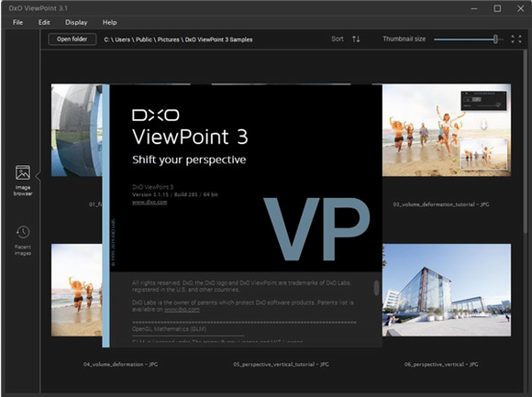This screenshot has width=532, height=397.
Task: Click the large VP logo graphic
Action: tap(316, 229)
